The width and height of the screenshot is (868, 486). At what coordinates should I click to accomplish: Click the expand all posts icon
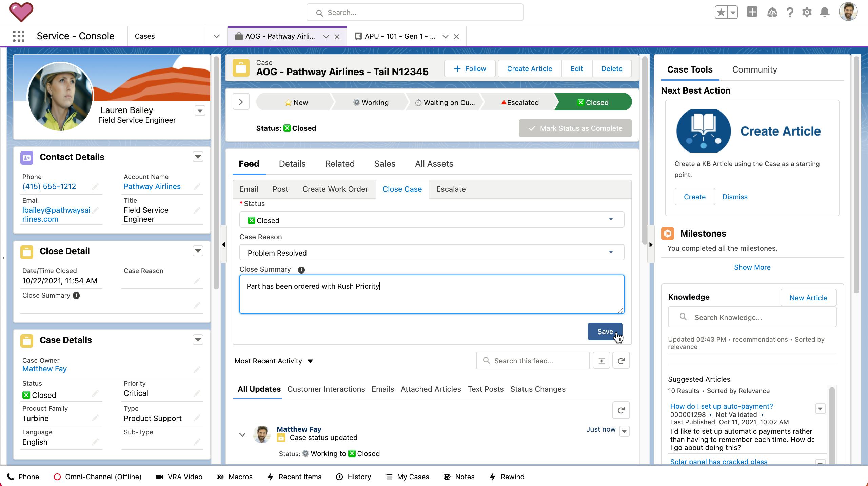point(601,361)
